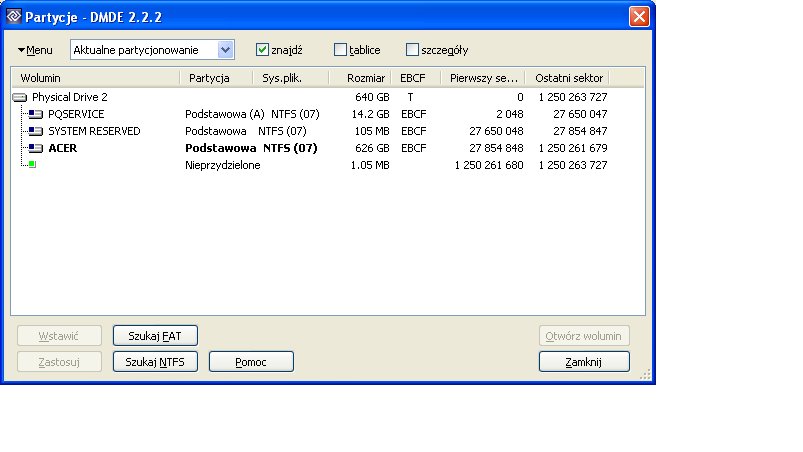Click the Sys.plik. column header
Screen dimensions: 803x452
coord(290,78)
